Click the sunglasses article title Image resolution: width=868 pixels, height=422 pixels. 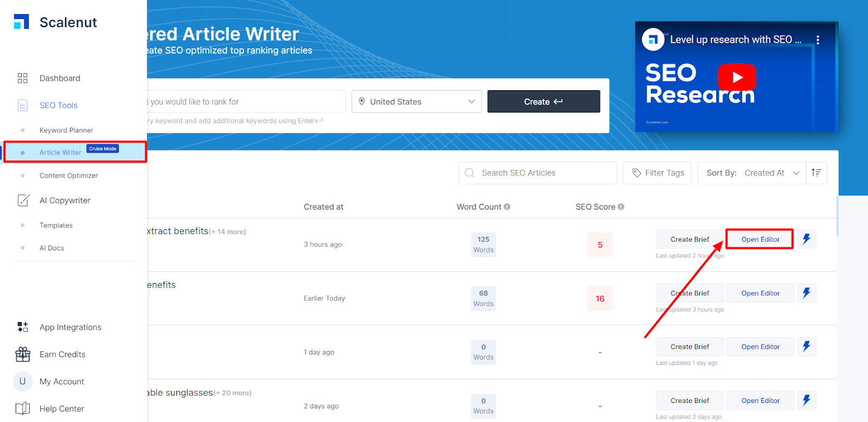180,393
